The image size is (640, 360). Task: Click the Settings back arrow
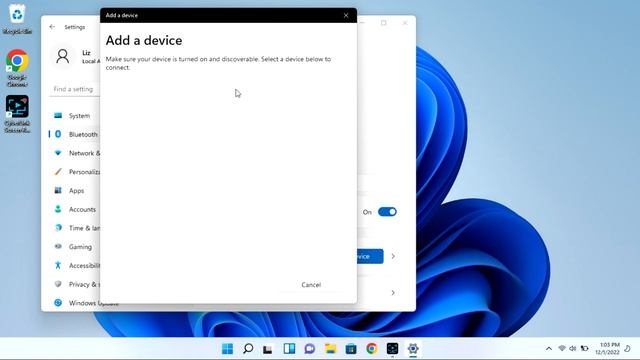pos(52,27)
